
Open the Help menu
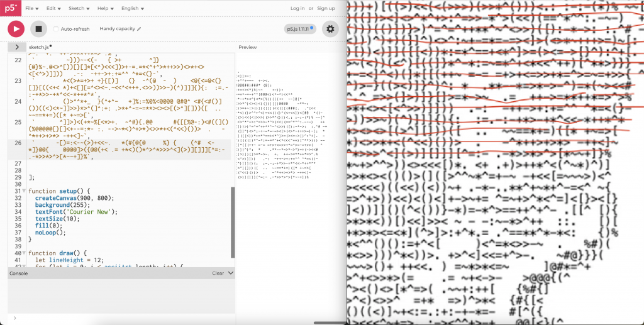104,8
